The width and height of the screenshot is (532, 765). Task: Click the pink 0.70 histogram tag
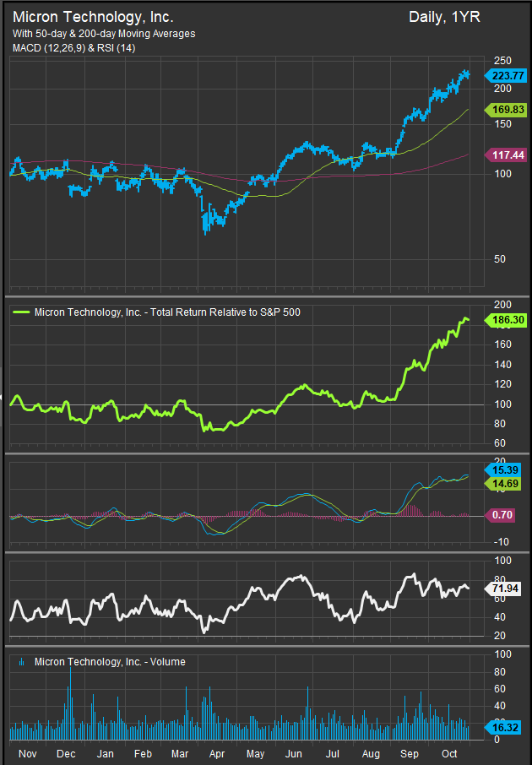click(x=506, y=513)
